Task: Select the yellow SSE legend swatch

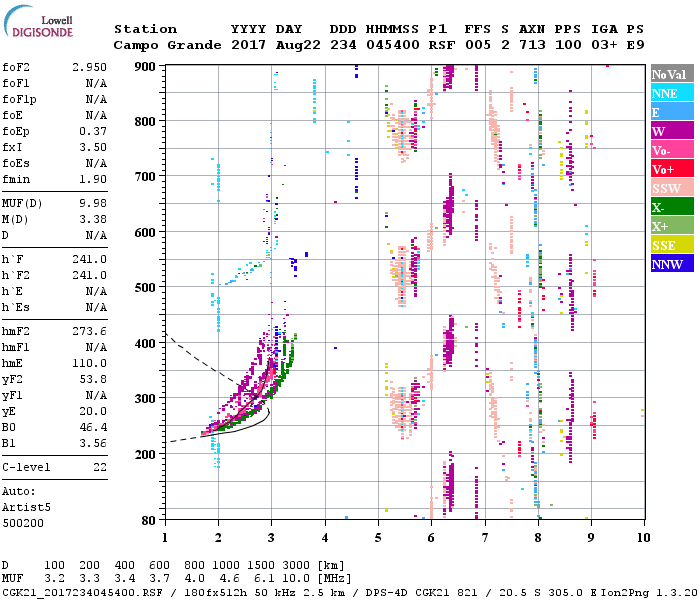Action: click(x=672, y=245)
